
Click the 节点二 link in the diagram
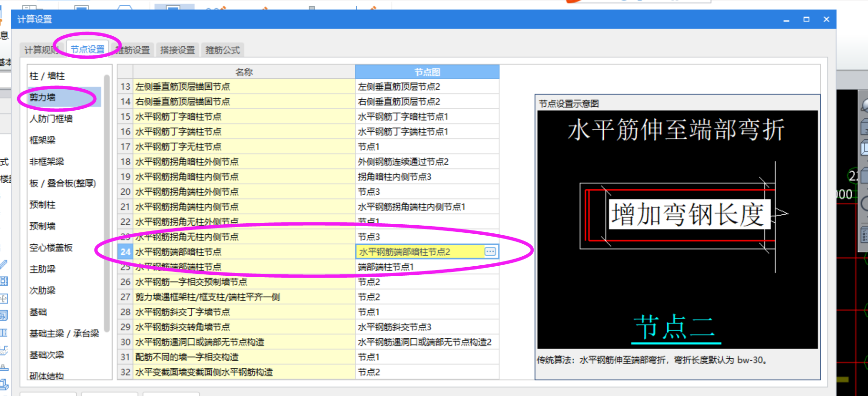coord(675,328)
